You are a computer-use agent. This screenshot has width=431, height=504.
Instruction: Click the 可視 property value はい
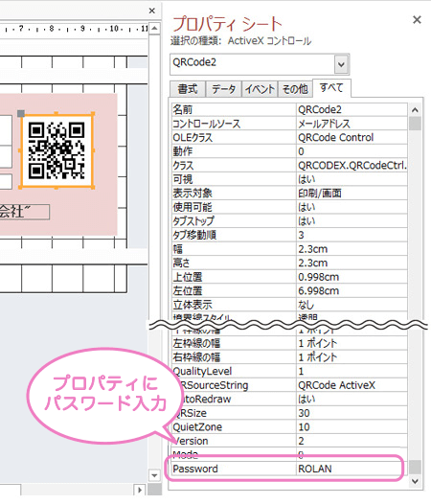click(x=352, y=179)
